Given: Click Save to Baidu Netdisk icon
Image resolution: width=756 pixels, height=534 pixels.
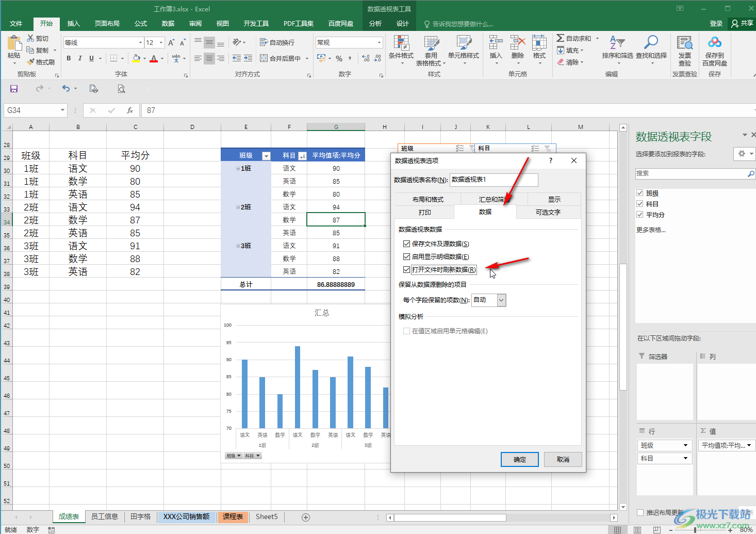Looking at the screenshot, I should tap(715, 43).
